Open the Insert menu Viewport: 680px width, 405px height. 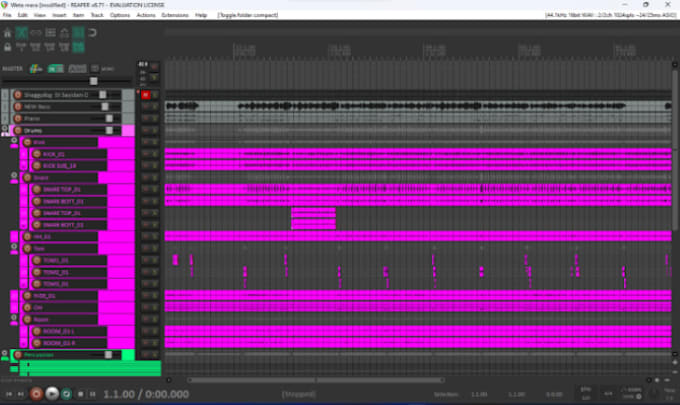pos(59,15)
